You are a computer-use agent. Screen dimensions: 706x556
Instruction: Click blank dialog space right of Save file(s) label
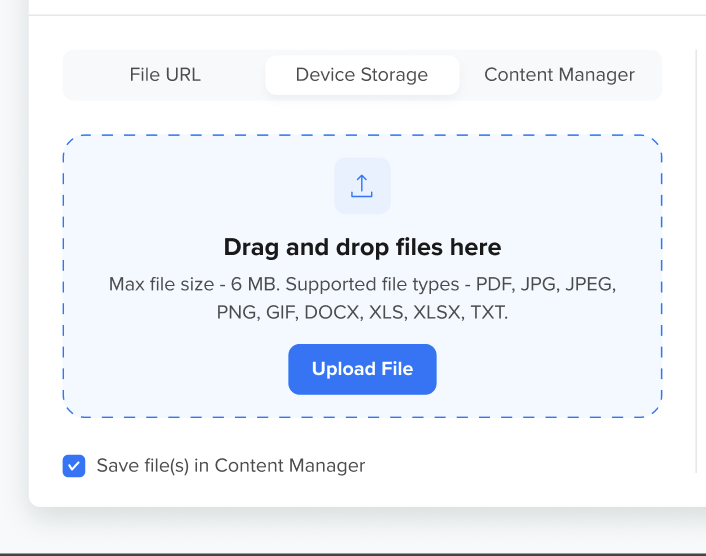[x=520, y=466]
